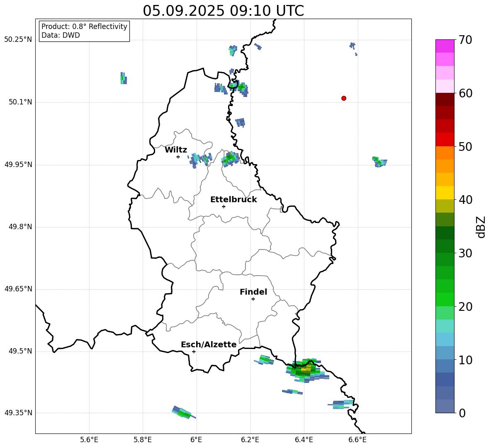
Task: Click the 49.5°N latitude label
Action: coord(20,351)
